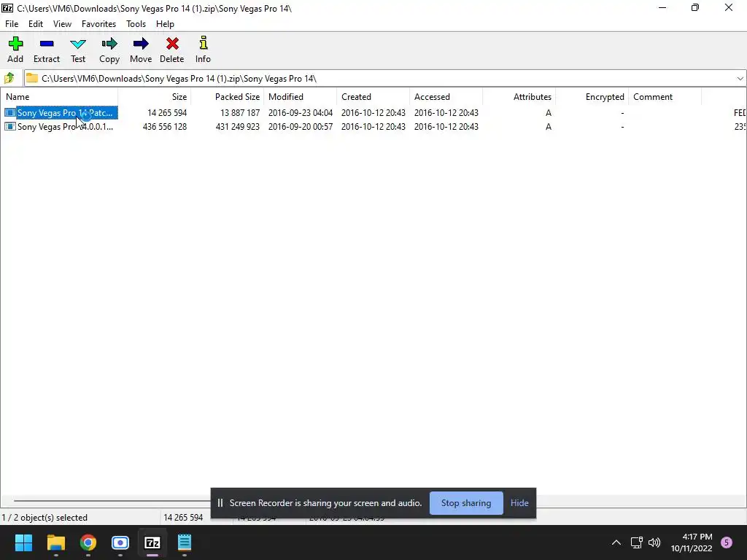The image size is (747, 560).
Task: Sort by the Accessed column header
Action: point(446,97)
